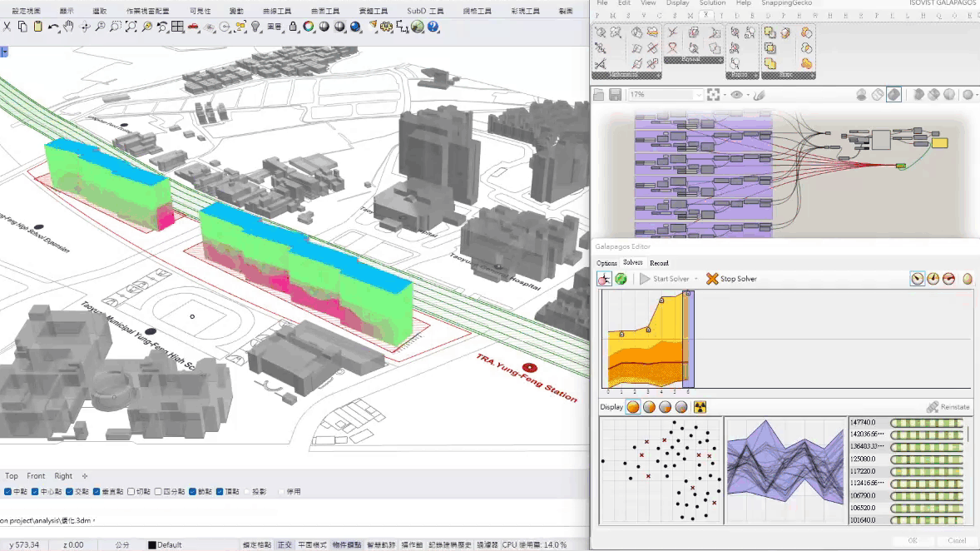Click the Stop Solver red X icon
This screenshot has width=980, height=551.
[712, 279]
